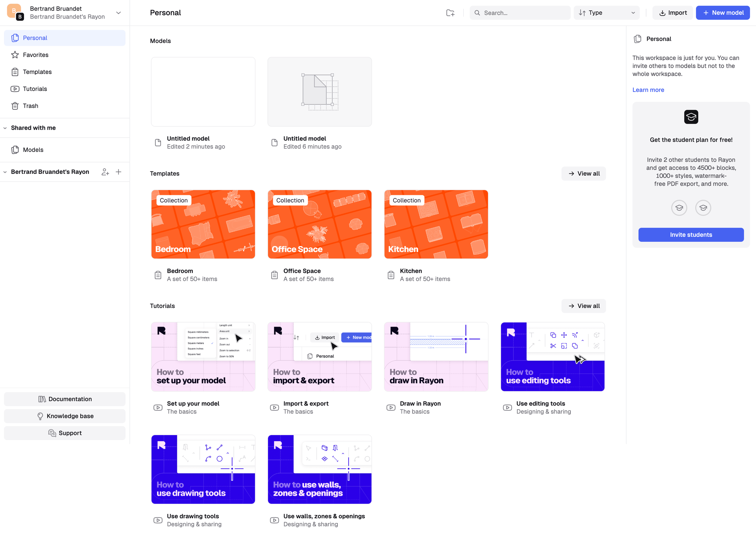Click video icon beside Use drawing tools

158,520
